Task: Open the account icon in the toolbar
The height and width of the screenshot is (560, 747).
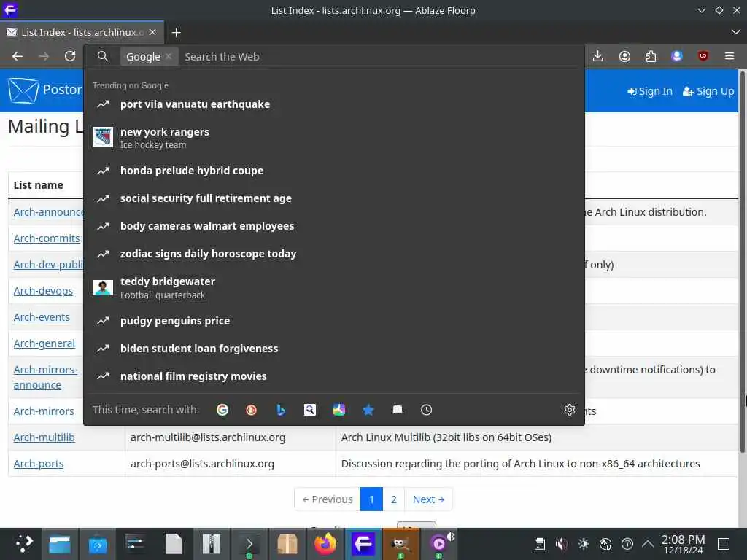Action: 624,56
